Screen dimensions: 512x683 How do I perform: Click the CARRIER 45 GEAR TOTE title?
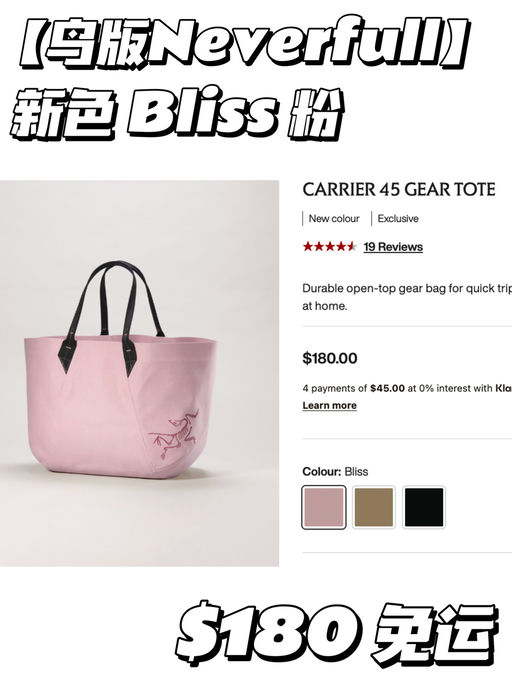399,189
